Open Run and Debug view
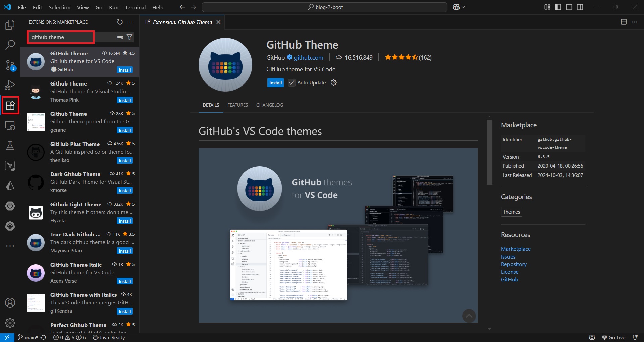 coord(10,85)
